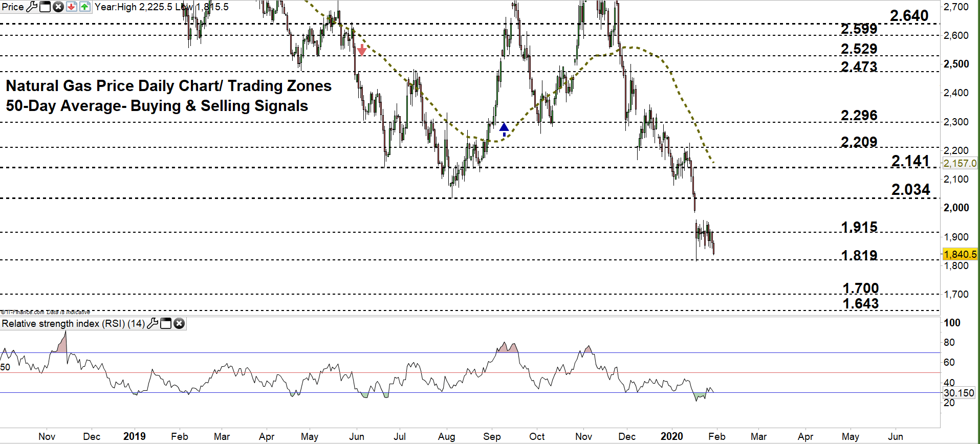The image size is (980, 444).
Task: Click the current price tag 1,840.5
Action: pos(961,254)
